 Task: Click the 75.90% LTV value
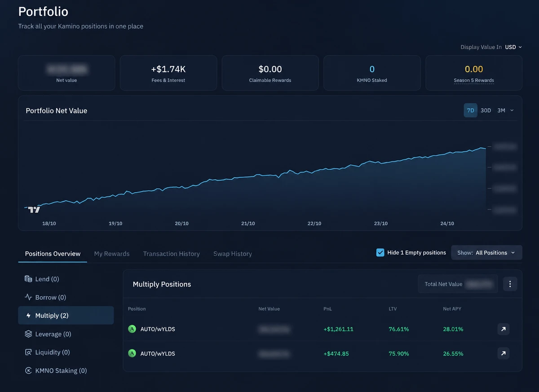click(x=399, y=353)
